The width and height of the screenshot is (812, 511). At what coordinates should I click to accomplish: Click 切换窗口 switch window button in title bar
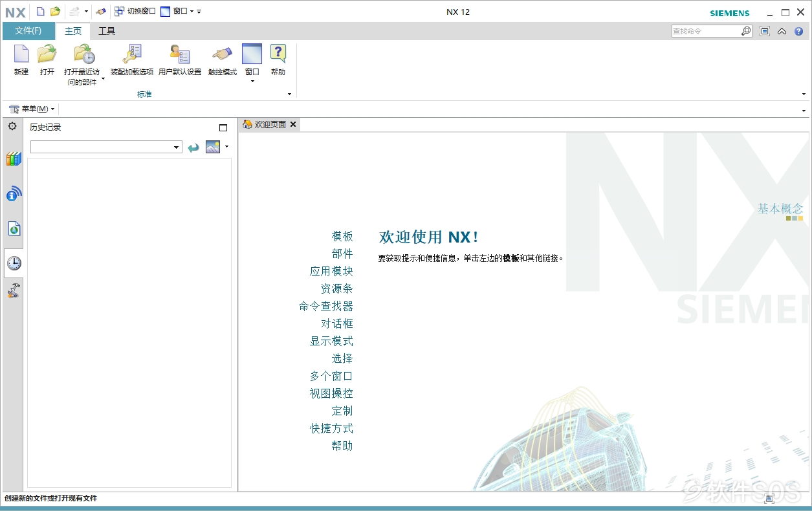135,11
